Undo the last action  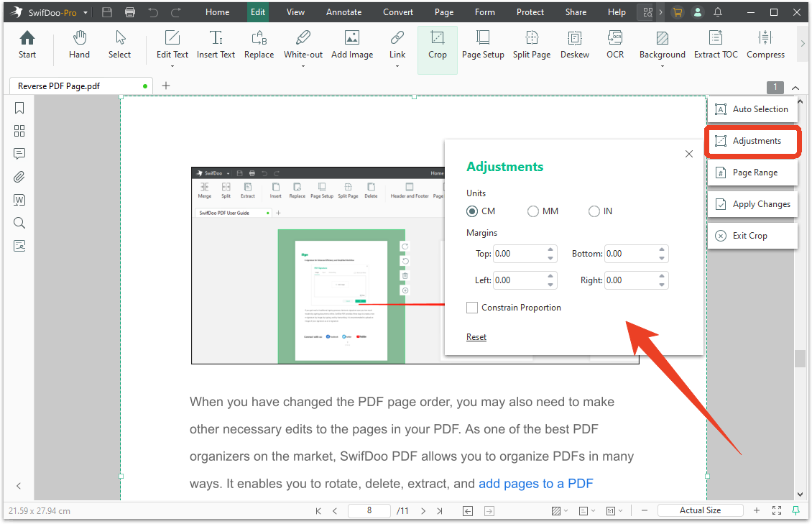tap(153, 12)
